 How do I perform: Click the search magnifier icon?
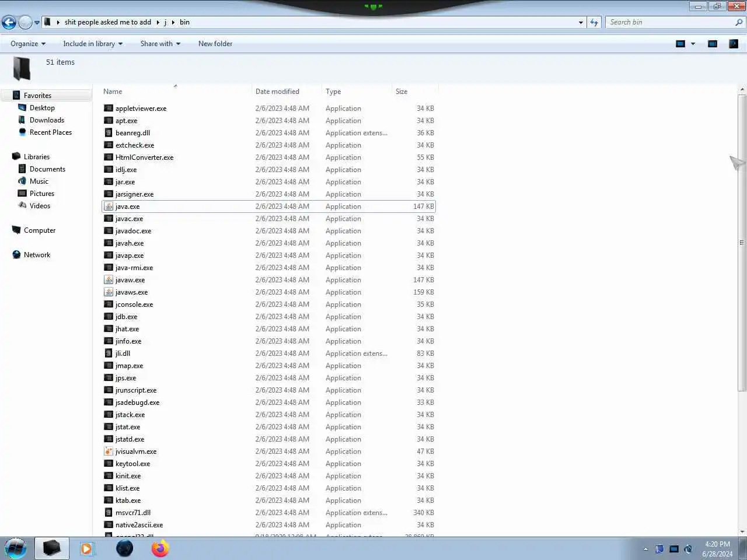[x=739, y=22]
